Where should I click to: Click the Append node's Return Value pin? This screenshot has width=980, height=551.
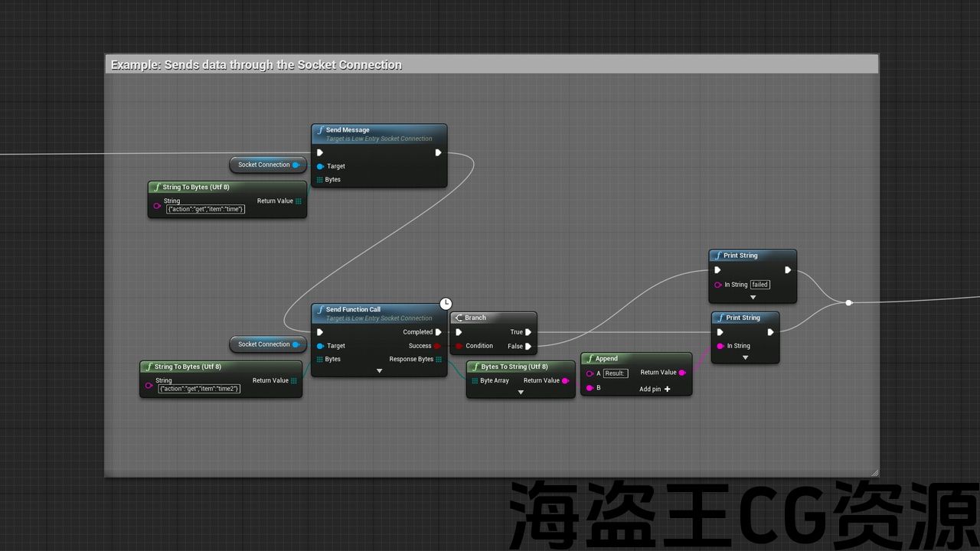coord(682,373)
